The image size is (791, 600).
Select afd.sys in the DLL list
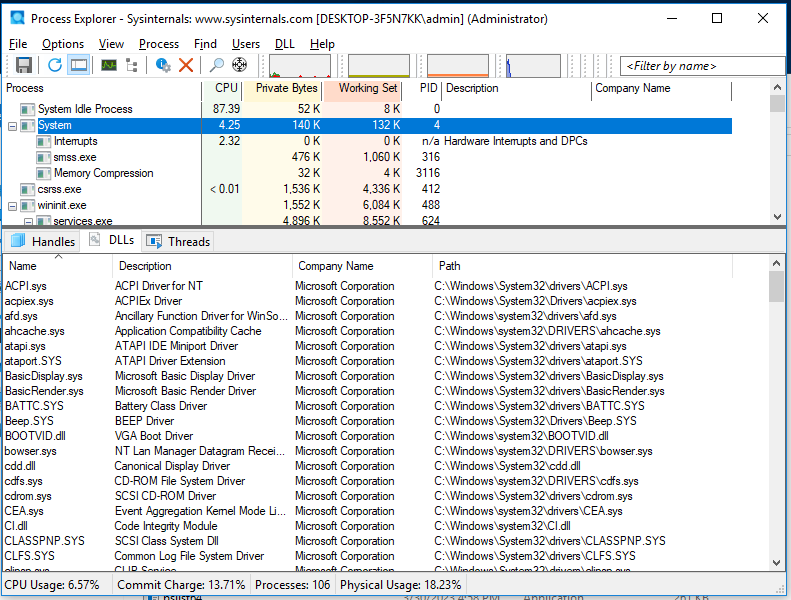pos(367,316)
